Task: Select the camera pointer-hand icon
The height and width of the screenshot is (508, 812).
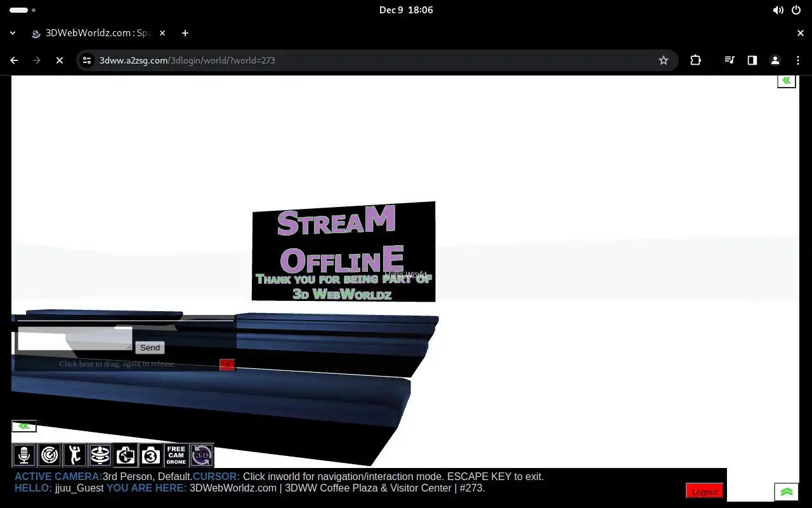Action: coord(126,455)
